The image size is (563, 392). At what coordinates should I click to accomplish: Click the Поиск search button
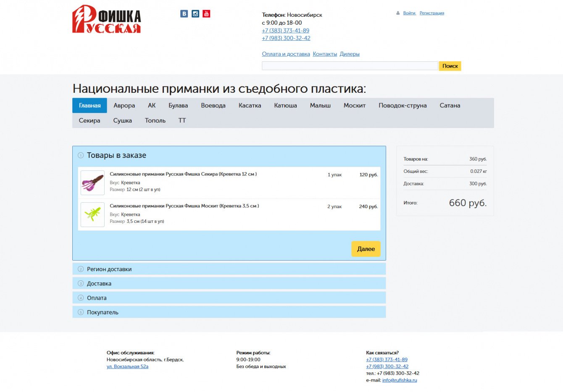(x=450, y=66)
